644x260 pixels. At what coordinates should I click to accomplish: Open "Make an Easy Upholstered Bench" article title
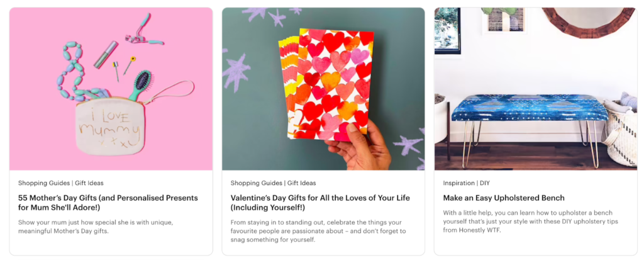point(504,198)
